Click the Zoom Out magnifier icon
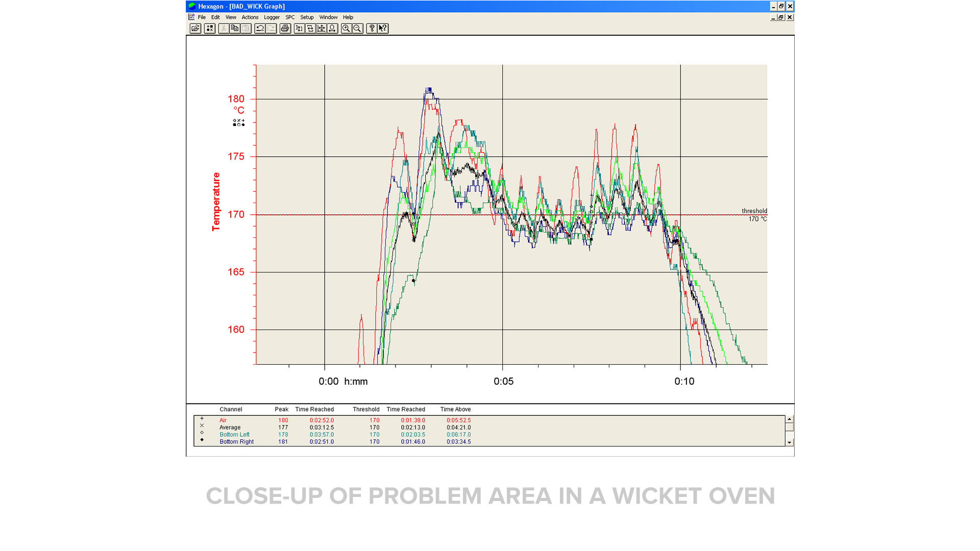This screenshot has width=980, height=551. [358, 29]
